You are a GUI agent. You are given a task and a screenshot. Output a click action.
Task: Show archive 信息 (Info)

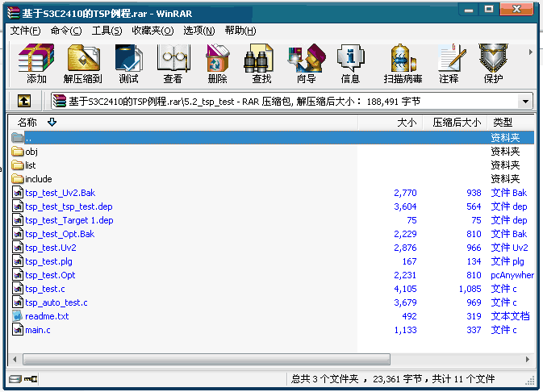click(x=350, y=64)
